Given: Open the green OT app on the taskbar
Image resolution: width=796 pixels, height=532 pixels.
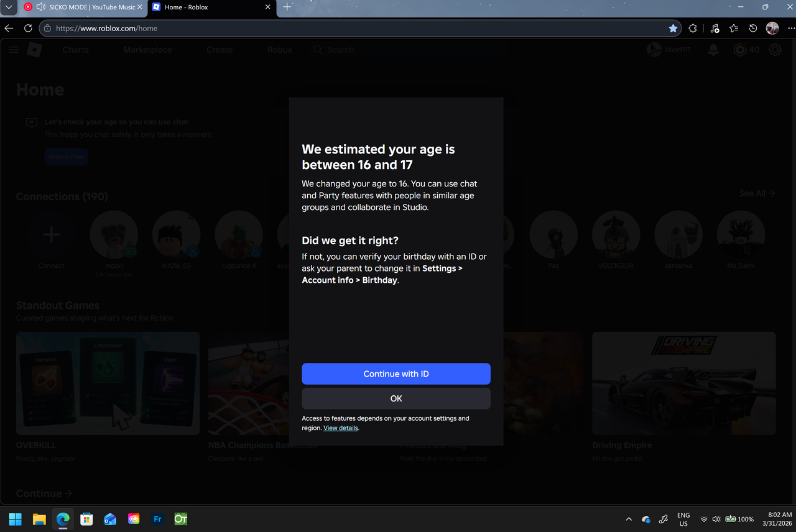Looking at the screenshot, I should 181,519.
